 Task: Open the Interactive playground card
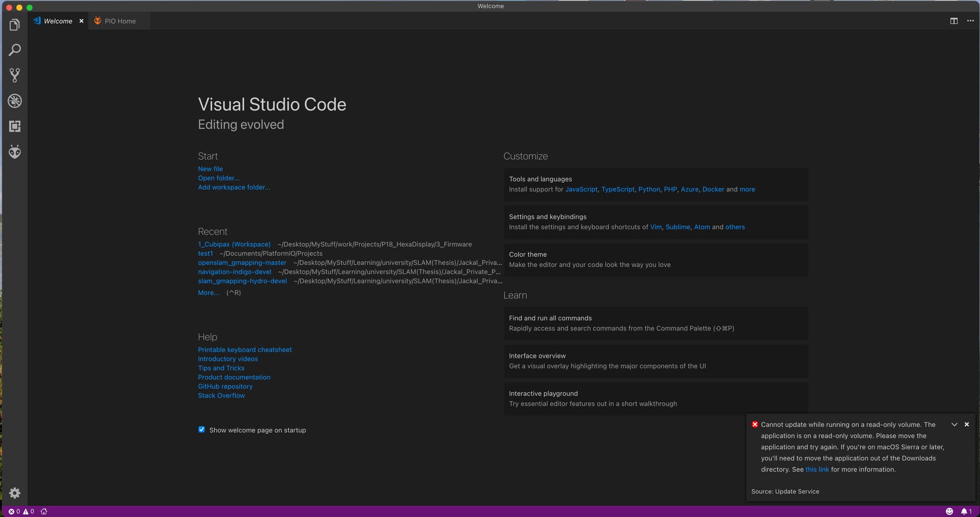(656, 398)
